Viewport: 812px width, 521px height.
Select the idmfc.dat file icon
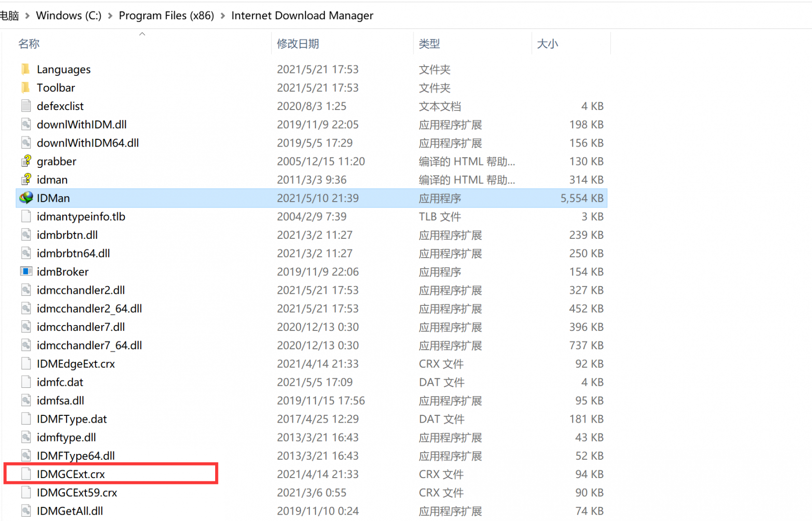pyautogui.click(x=26, y=382)
